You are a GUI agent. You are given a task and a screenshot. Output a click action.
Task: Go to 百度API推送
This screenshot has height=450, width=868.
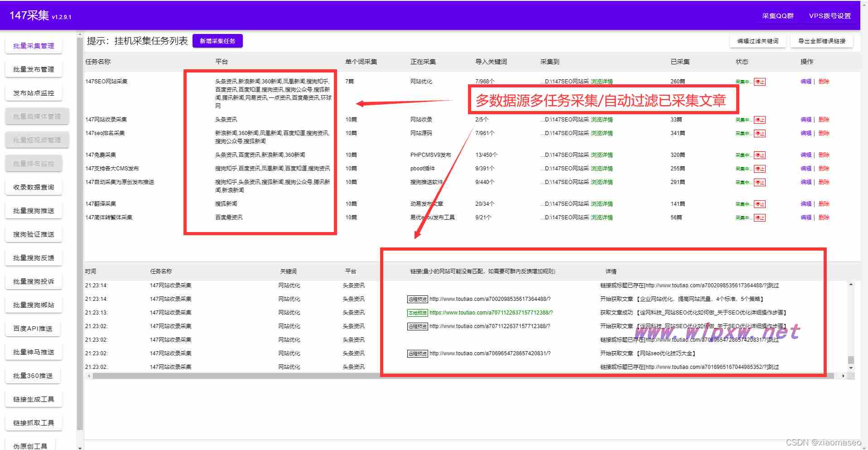click(33, 329)
